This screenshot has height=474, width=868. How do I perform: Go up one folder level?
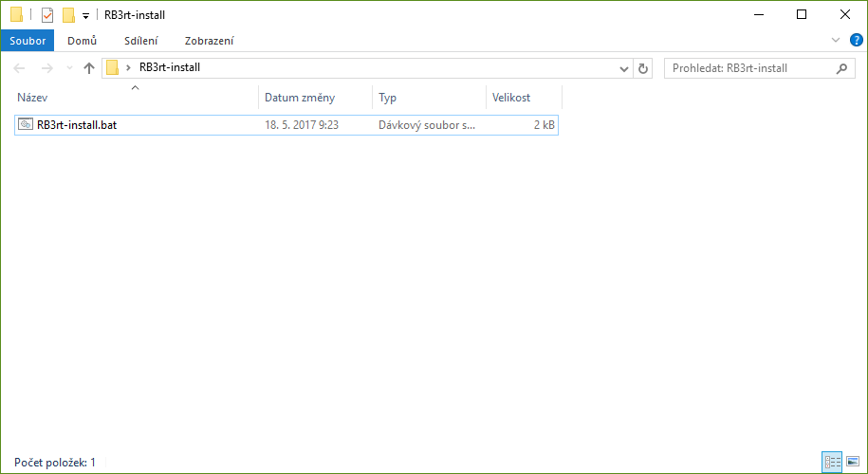[88, 68]
